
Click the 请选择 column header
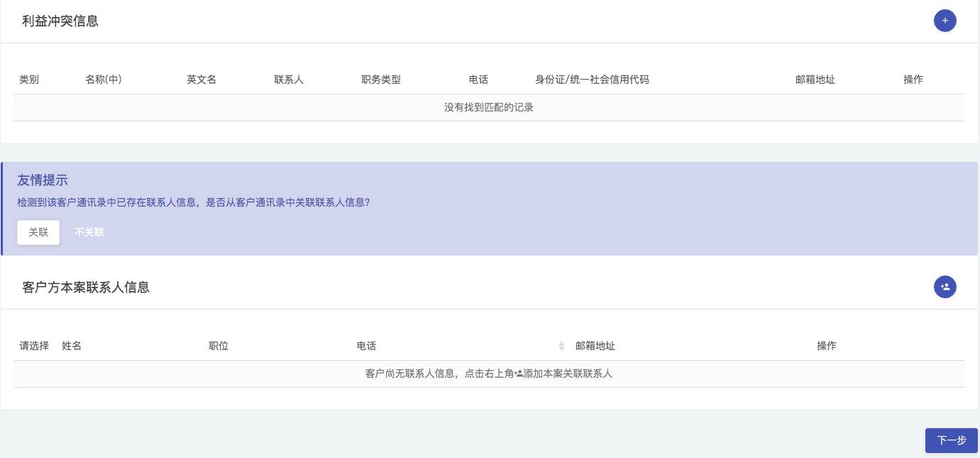34,346
